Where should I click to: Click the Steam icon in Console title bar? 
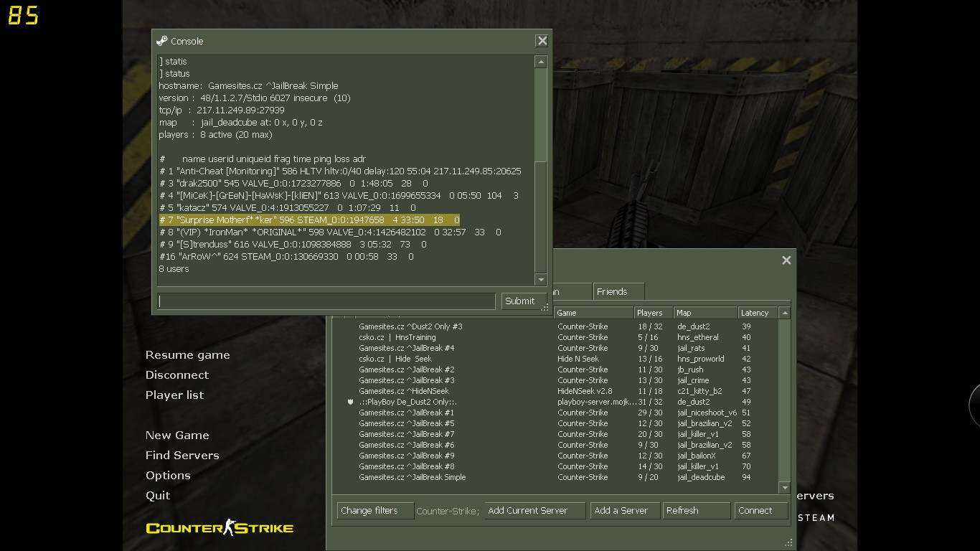pyautogui.click(x=162, y=41)
